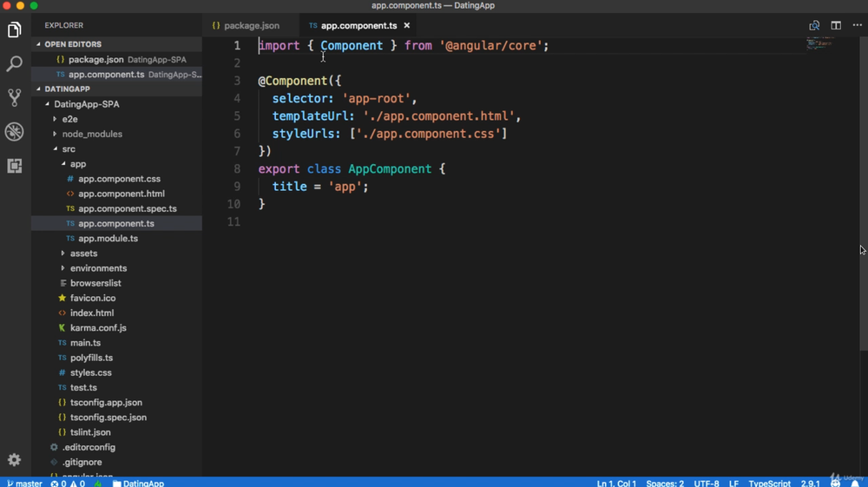Open karma.conf.js file
Viewport: 868px width, 487px height.
coord(98,328)
